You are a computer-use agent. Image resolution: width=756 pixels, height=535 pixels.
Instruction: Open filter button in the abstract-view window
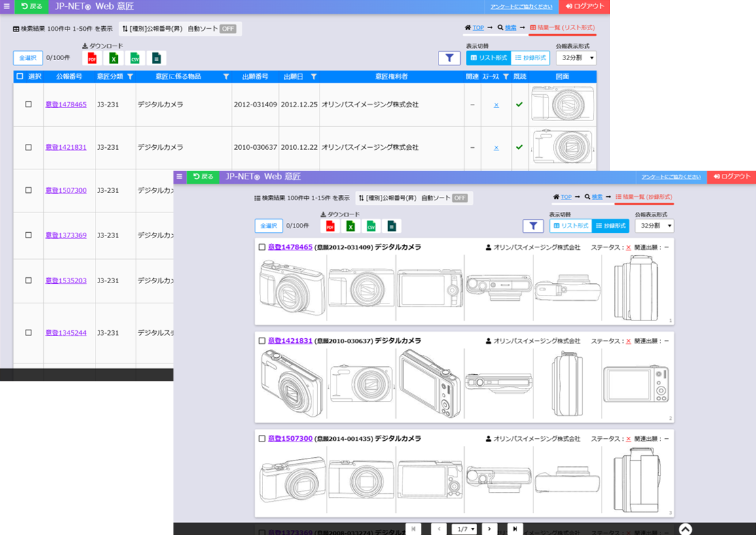pyautogui.click(x=533, y=226)
